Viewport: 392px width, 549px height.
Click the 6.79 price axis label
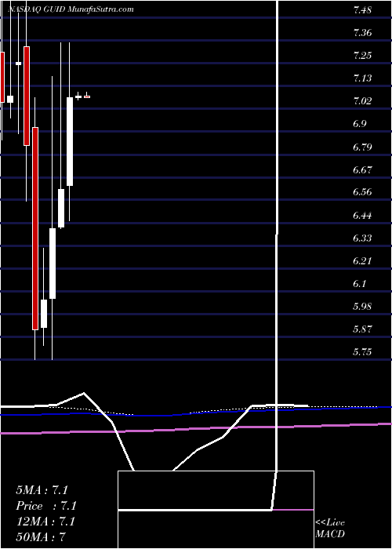pyautogui.click(x=362, y=147)
